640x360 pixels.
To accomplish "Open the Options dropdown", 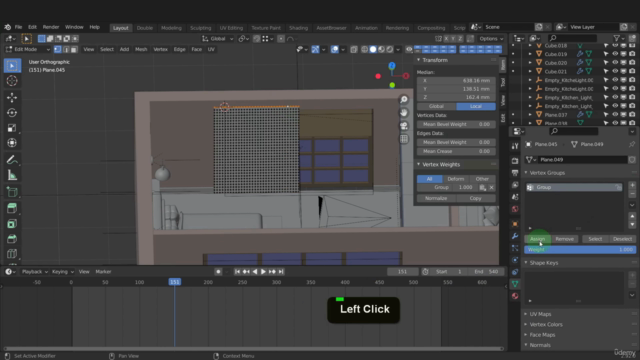I will (491, 39).
